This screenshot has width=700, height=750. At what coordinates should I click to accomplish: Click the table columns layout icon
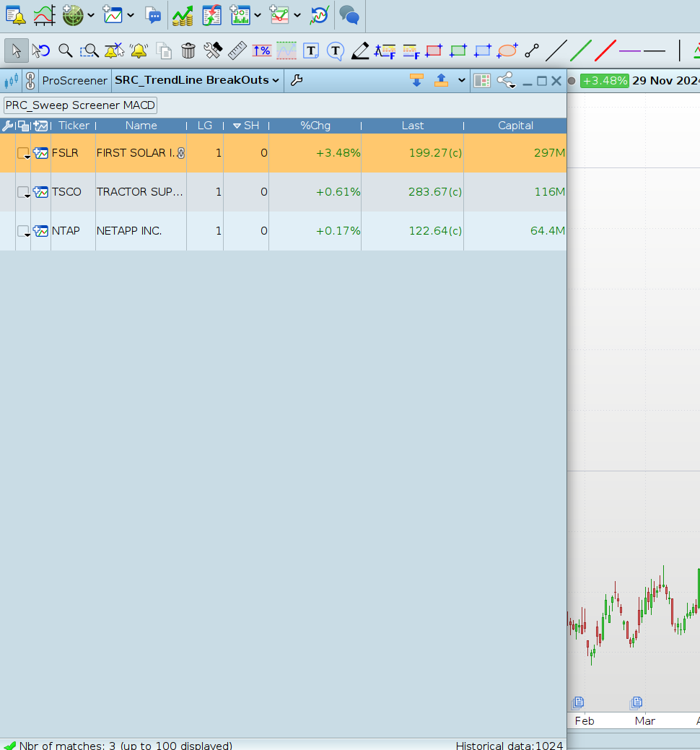tap(482, 80)
